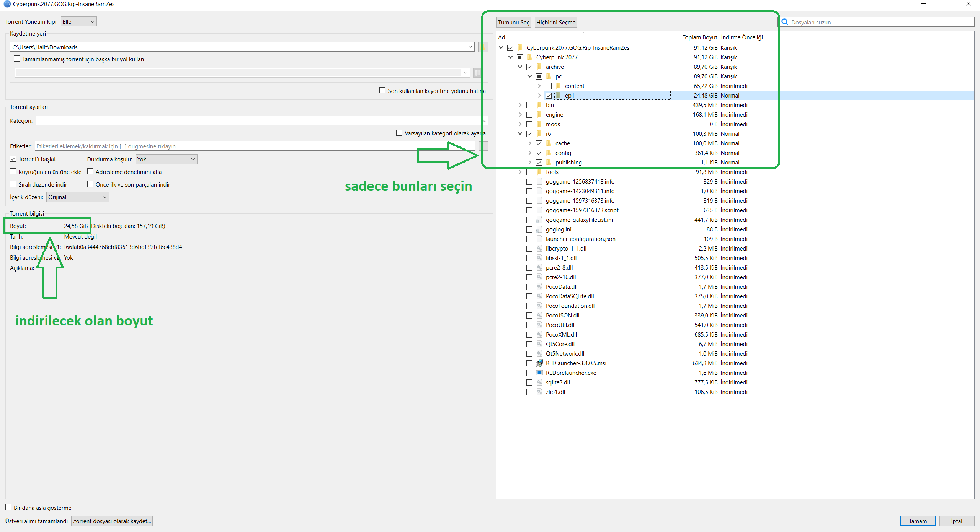Click the zlib1.dll file icon

click(x=539, y=392)
